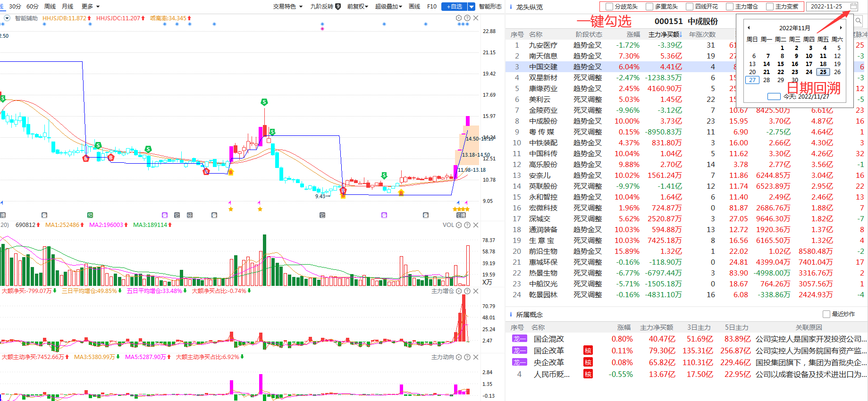Select the 乾景园林 stock row
The width and height of the screenshot is (868, 401).
687,295
